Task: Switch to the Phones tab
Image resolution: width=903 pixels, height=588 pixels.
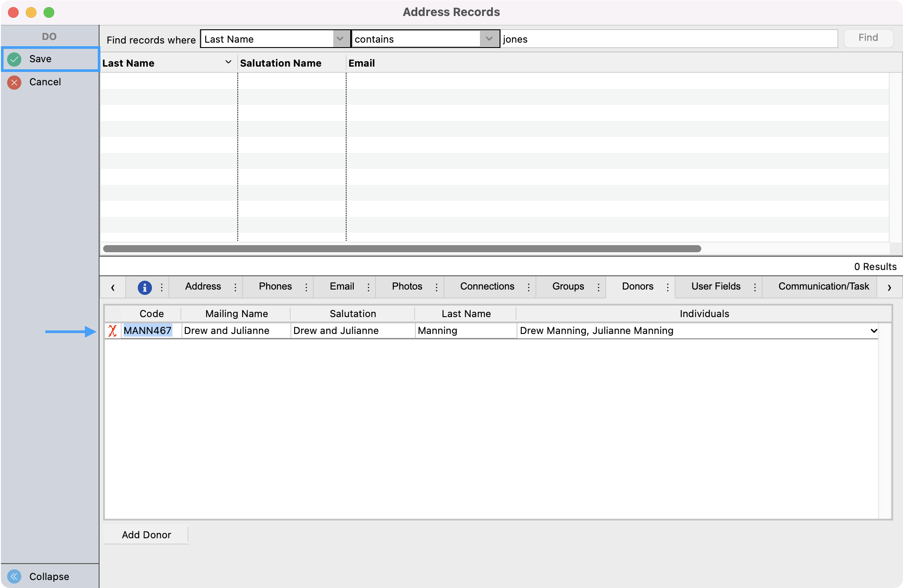Action: tap(275, 286)
